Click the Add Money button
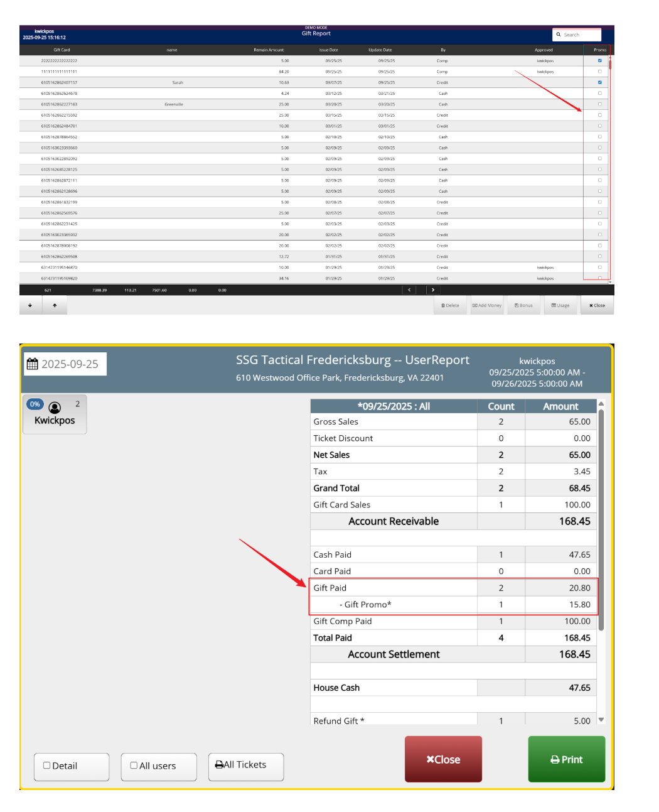Screen dimensions: 659x812 point(487,305)
